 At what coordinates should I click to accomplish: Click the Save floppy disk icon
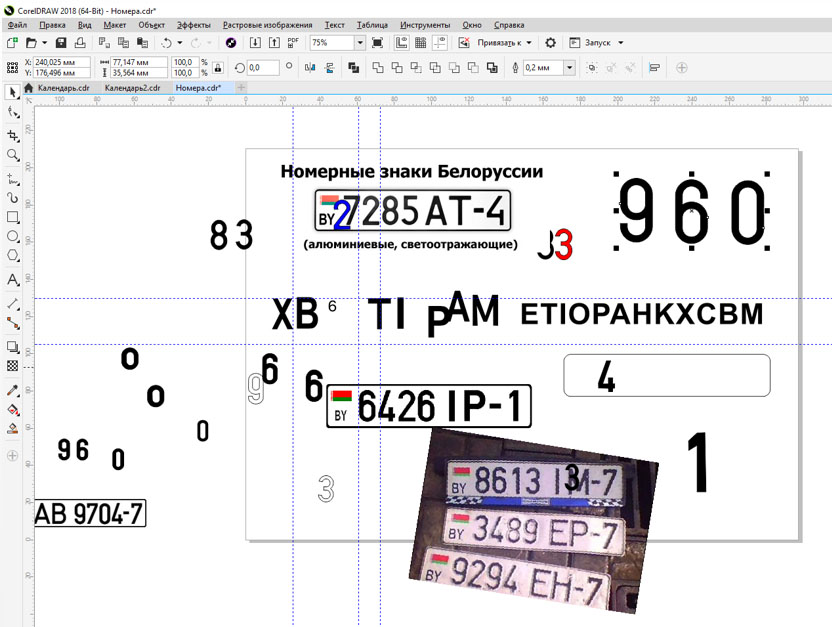(x=61, y=43)
